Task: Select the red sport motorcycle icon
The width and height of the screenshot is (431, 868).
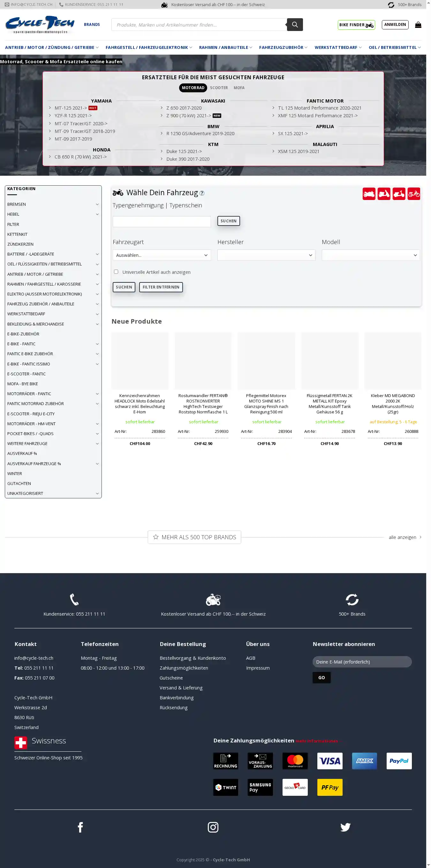Action: [369, 194]
